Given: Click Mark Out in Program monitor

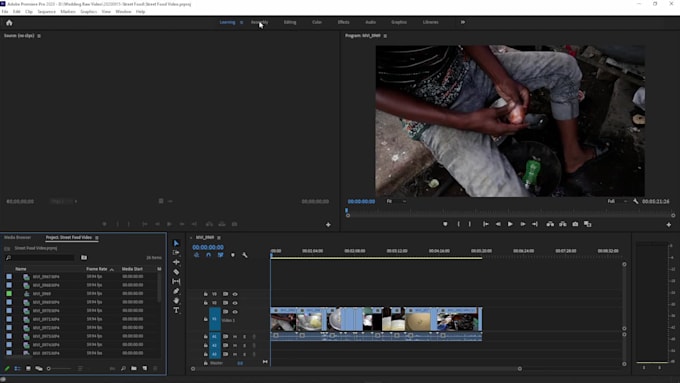Looking at the screenshot, I should (x=470, y=224).
